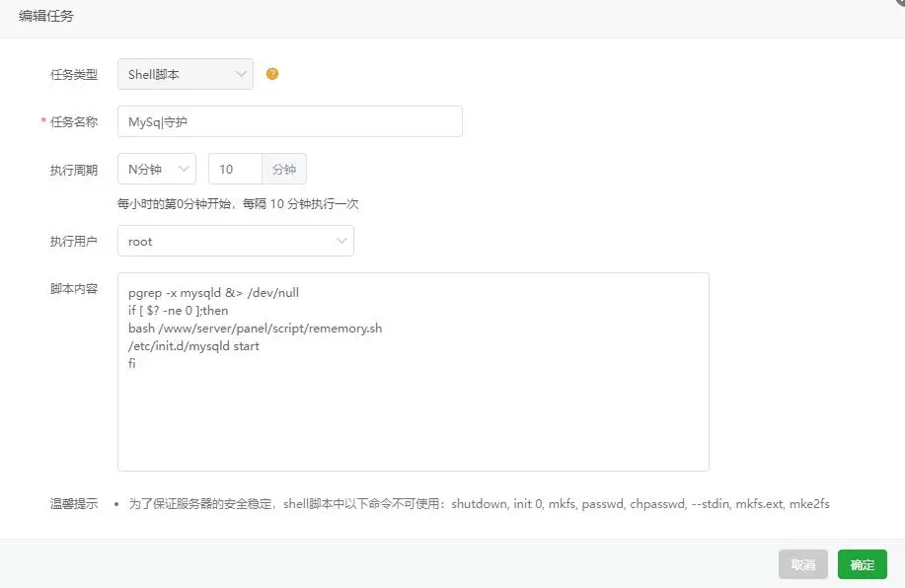Click the 温馨提示 forbidden commands notice
905x588 pixels.
click(479, 503)
